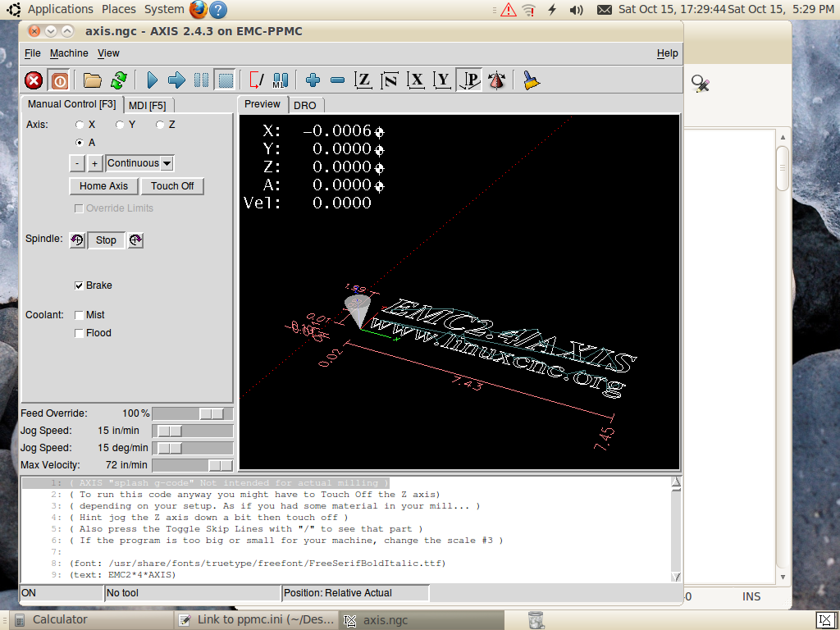Image resolution: width=840 pixels, height=630 pixels.
Task: Click the G-code listing scrollbar
Action: coord(676,529)
